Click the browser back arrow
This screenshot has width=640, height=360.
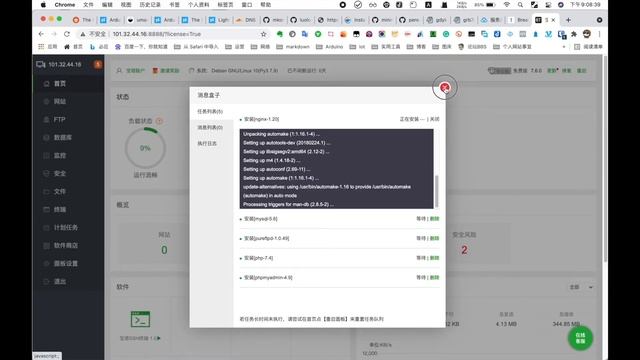click(x=41, y=34)
